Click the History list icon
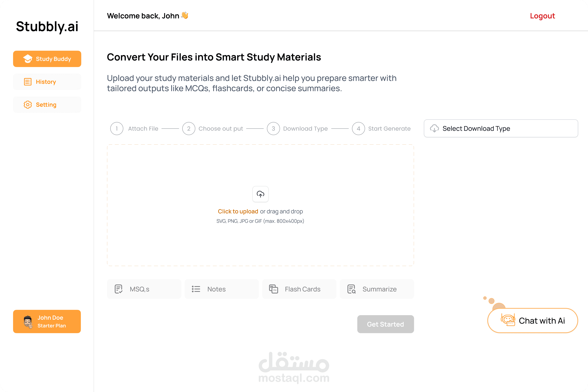This screenshot has width=588, height=392. [x=28, y=82]
